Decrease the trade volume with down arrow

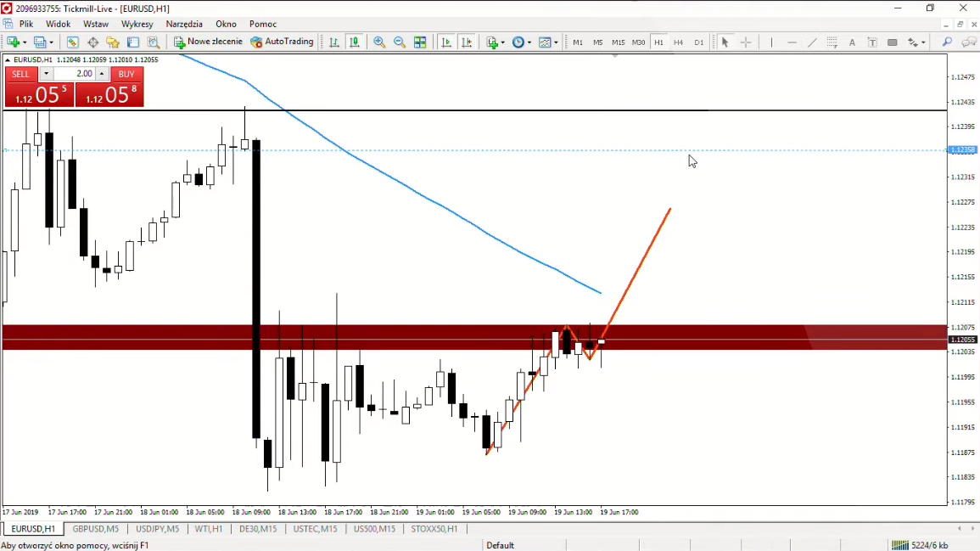(46, 74)
